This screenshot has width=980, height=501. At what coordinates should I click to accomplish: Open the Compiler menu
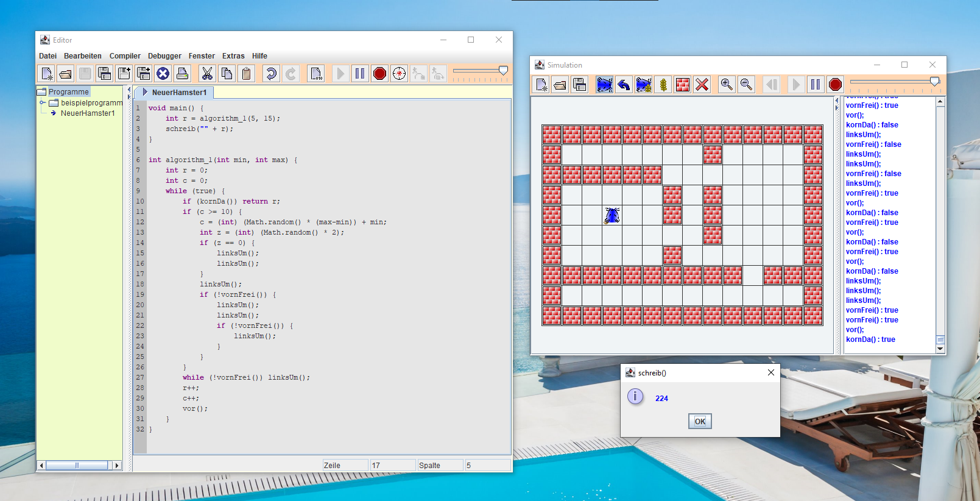pyautogui.click(x=125, y=56)
